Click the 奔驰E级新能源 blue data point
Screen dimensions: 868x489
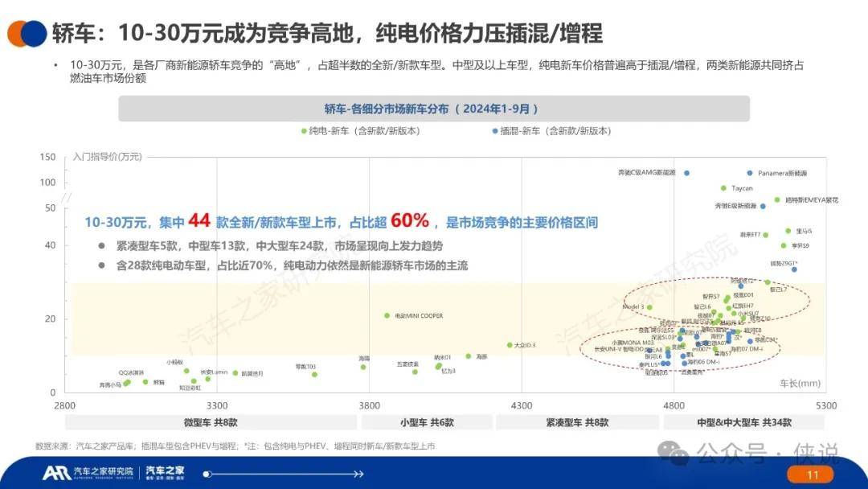click(763, 206)
